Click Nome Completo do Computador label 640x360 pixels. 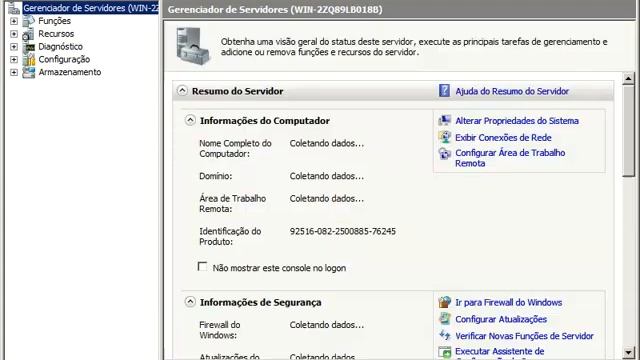pyautogui.click(x=235, y=149)
